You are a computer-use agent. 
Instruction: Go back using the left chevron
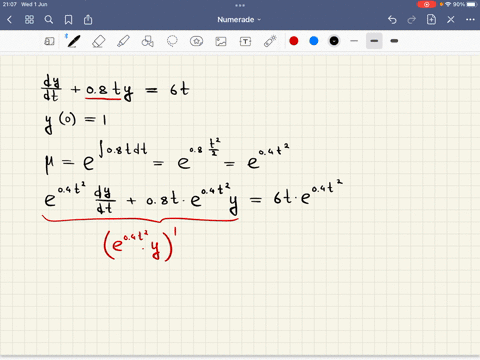9,20
